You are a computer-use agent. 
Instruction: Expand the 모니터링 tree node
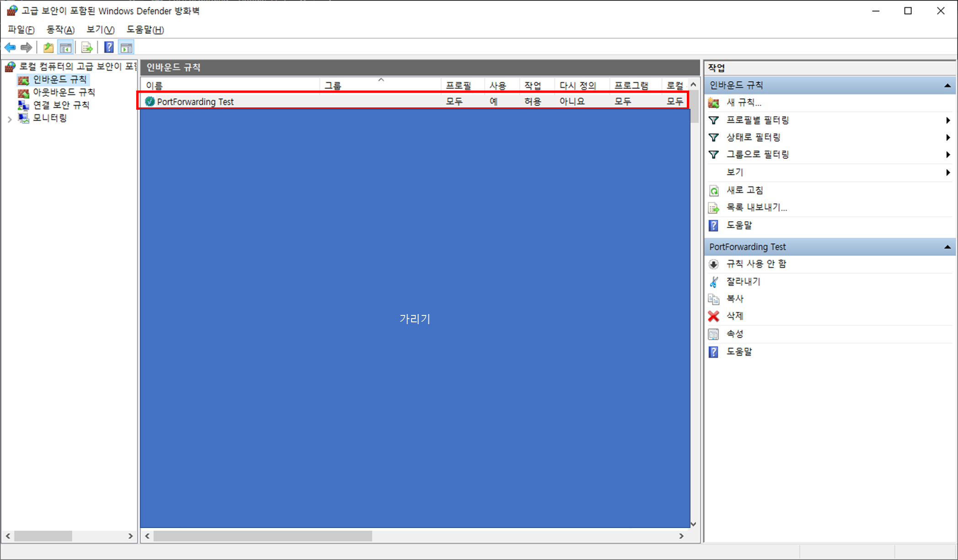pyautogui.click(x=10, y=119)
